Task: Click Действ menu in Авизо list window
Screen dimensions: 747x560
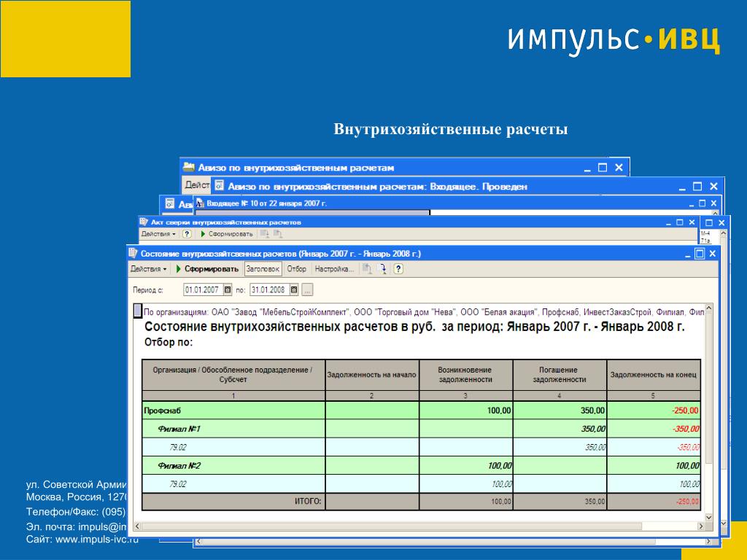Action: pos(197,184)
